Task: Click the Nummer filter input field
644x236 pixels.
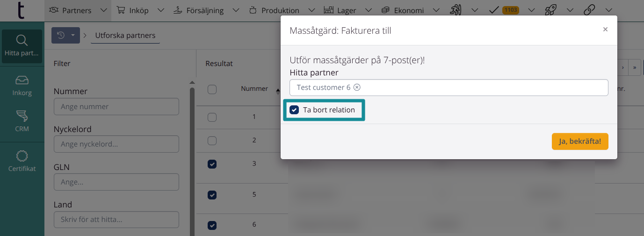Action: pos(116,106)
